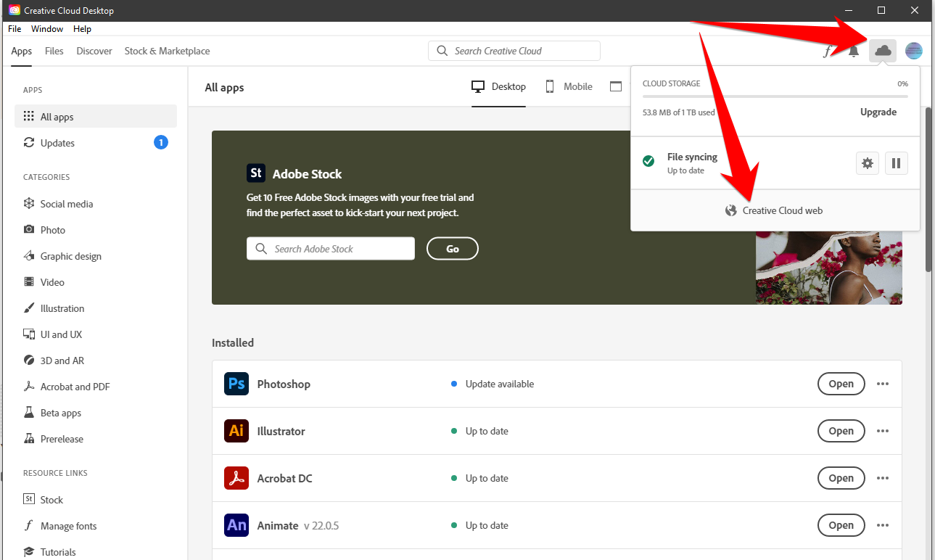This screenshot has width=935, height=560.
Task: Click the Photoshop app icon
Action: (x=236, y=384)
